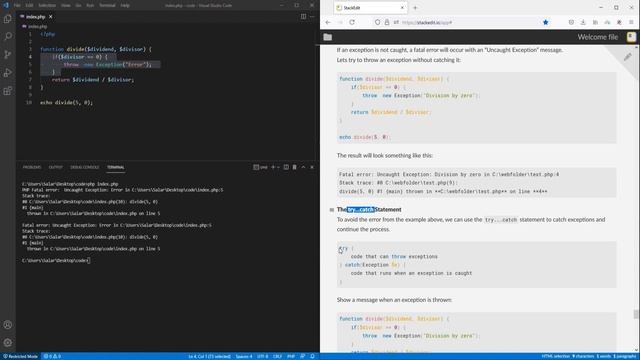Open the Selection menu in VS Code
This screenshot has width=640, height=360.
(47, 5)
